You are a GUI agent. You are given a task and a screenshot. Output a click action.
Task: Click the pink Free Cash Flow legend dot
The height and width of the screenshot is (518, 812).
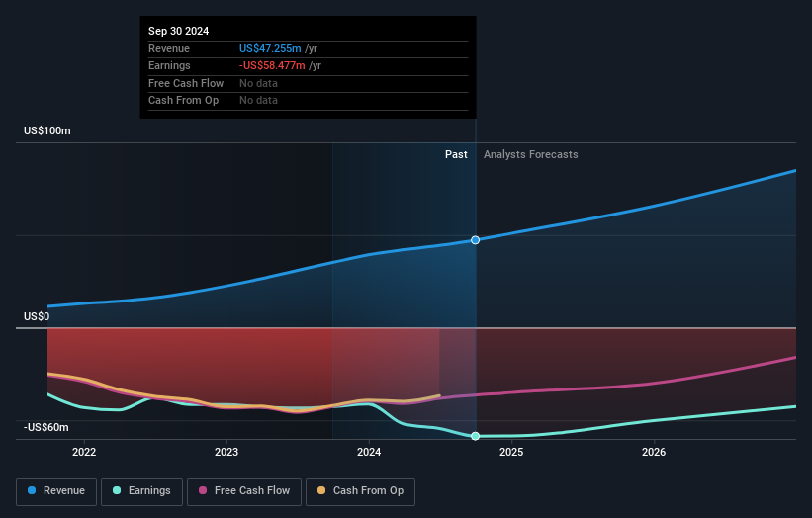(203, 490)
